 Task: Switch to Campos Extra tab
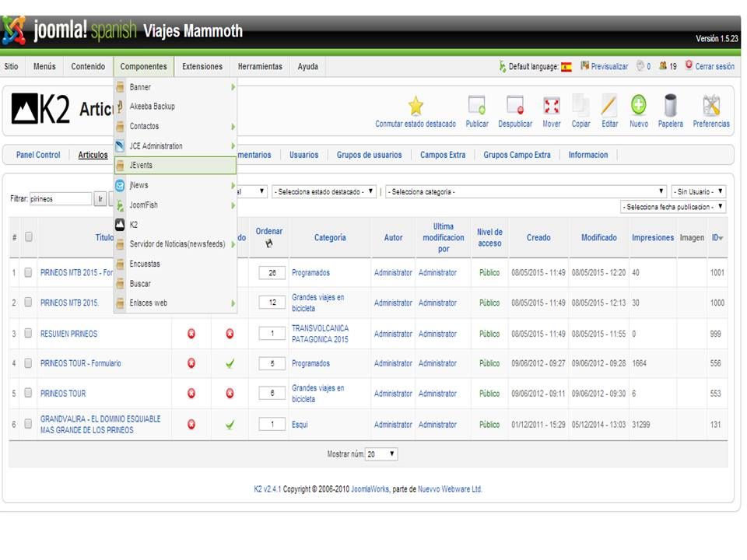[x=443, y=155]
